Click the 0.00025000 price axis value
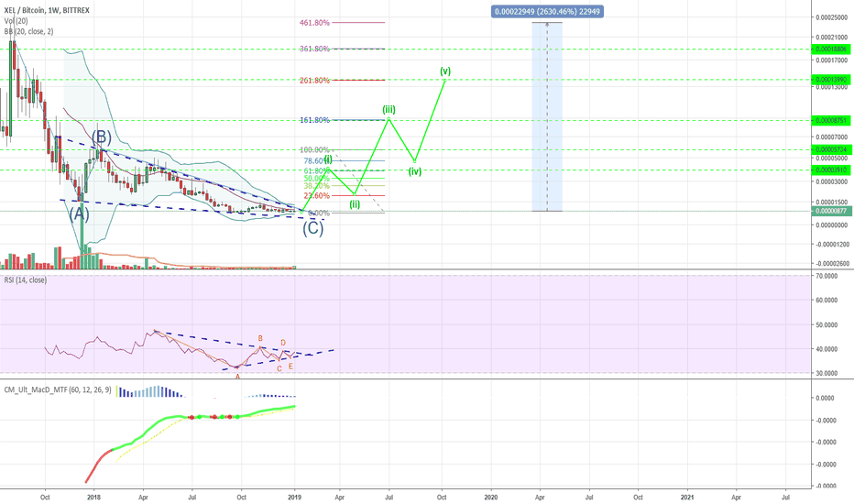The width and height of the screenshot is (854, 504). 832,17
